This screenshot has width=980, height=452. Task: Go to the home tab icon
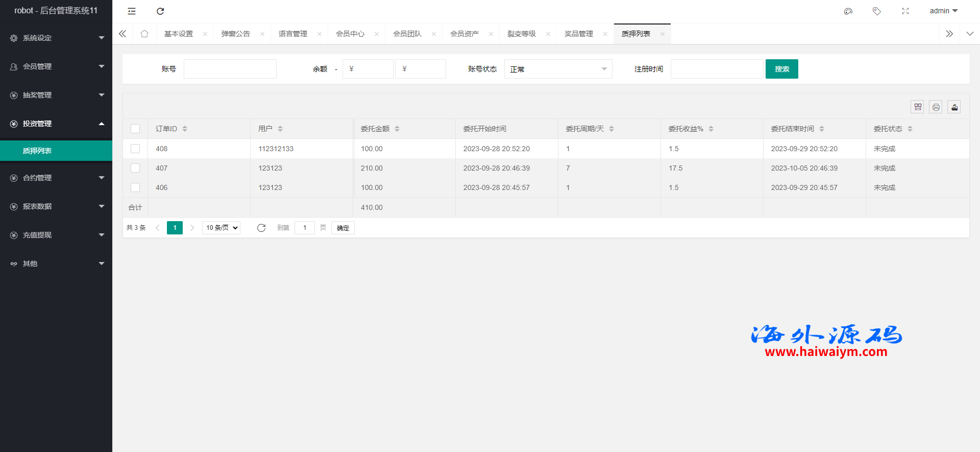coord(144,34)
